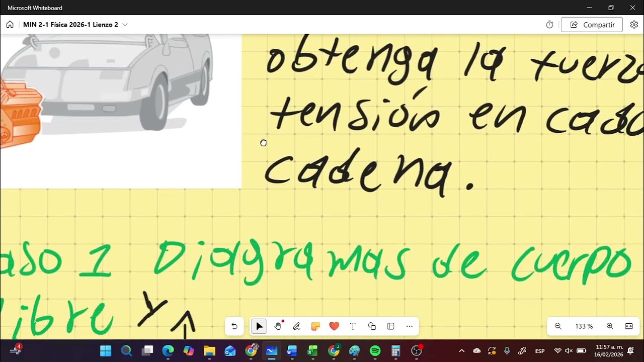Open Word from the taskbar
This screenshot has width=644, height=362.
(x=292, y=351)
